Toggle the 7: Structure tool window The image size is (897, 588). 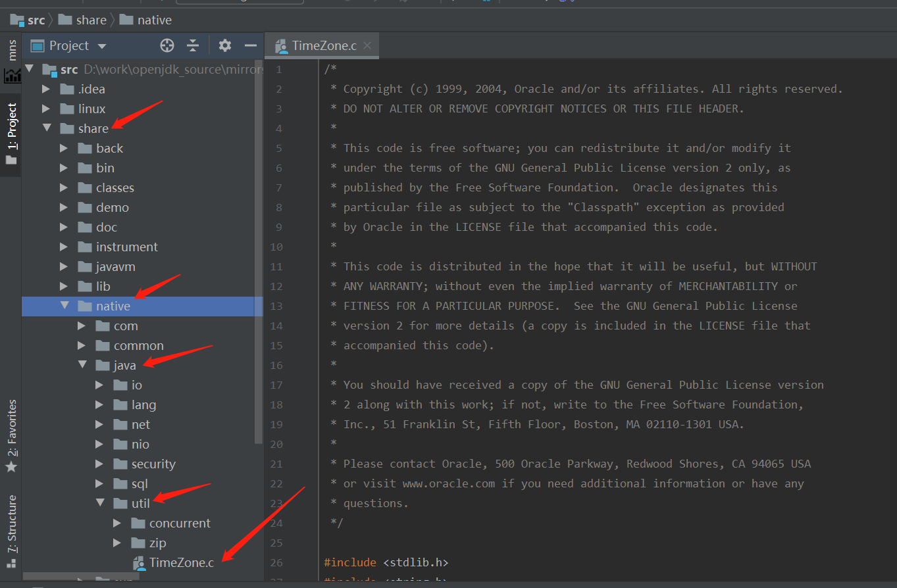click(x=12, y=525)
